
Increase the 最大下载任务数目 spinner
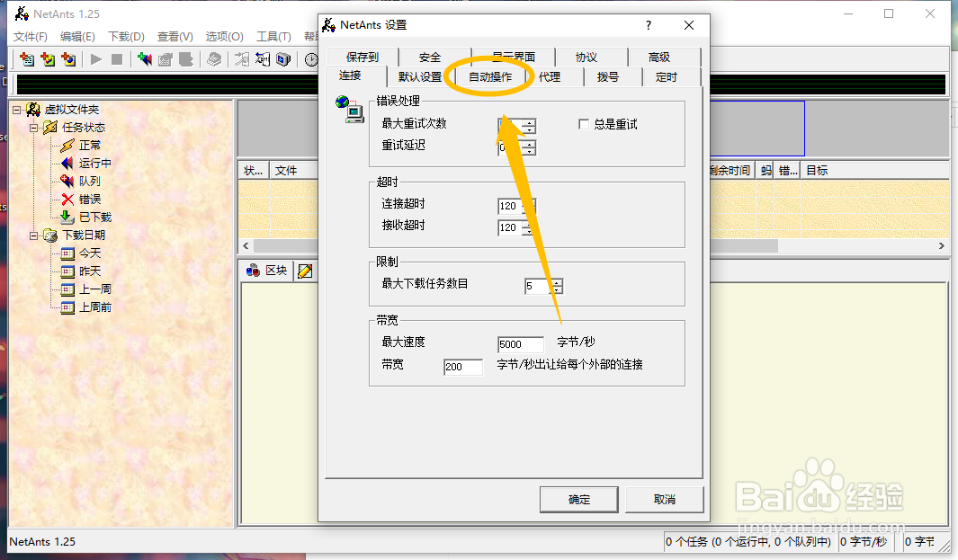557,282
